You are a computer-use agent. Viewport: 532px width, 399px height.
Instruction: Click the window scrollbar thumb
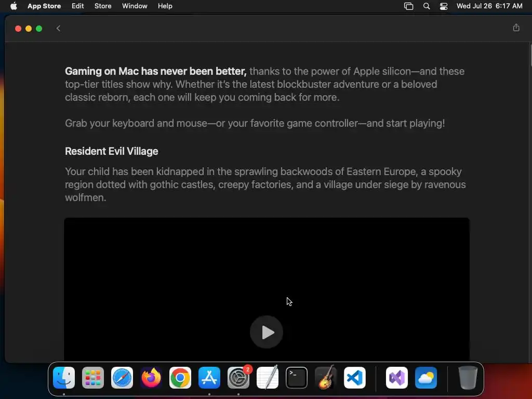coord(530,54)
